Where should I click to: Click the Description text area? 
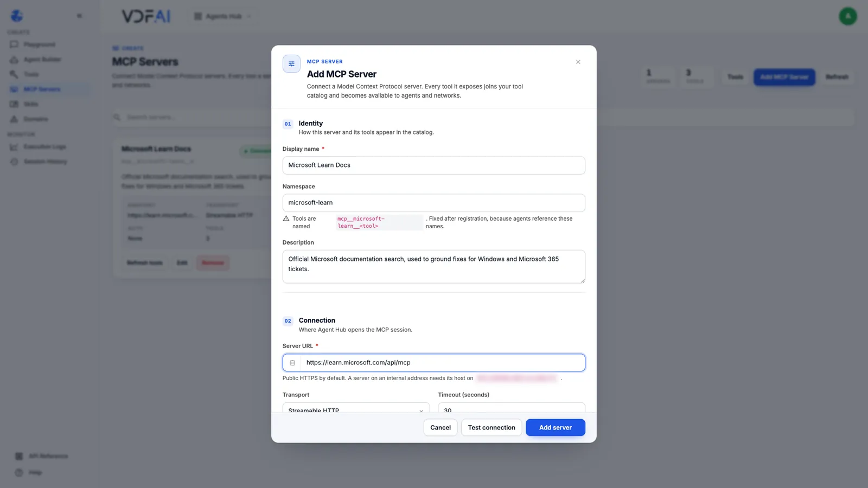(434, 266)
